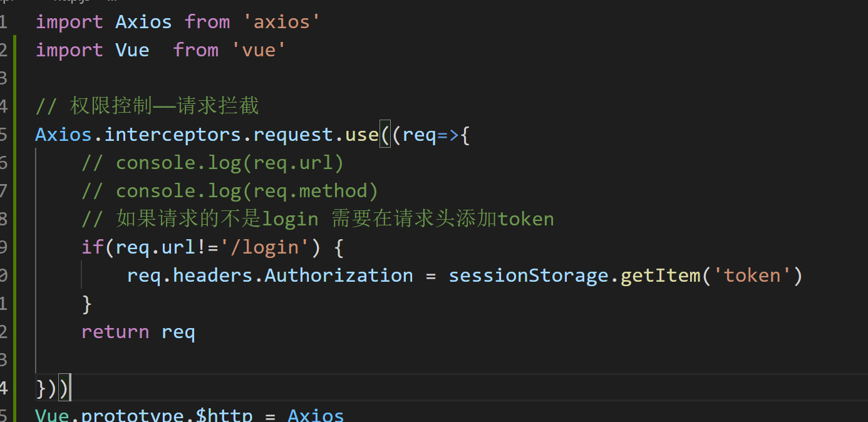The height and width of the screenshot is (422, 868).
Task: Place cursor on Axios in first import
Action: pos(143,22)
